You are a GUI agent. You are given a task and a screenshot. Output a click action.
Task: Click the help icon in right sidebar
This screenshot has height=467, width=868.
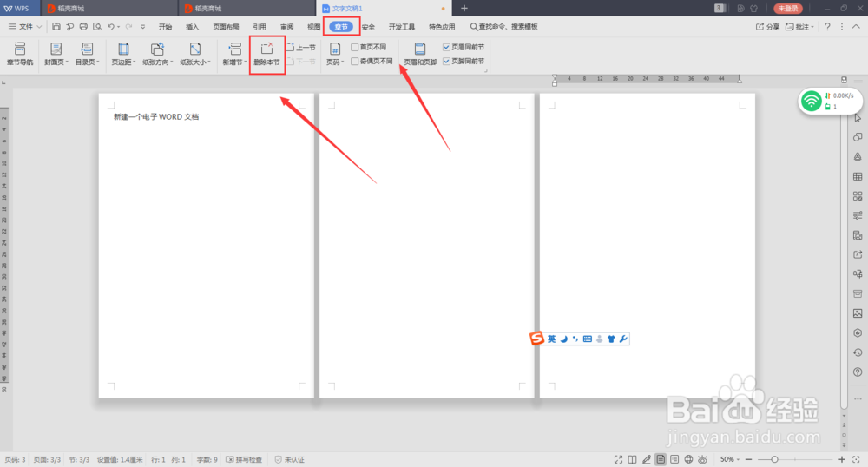click(x=858, y=372)
